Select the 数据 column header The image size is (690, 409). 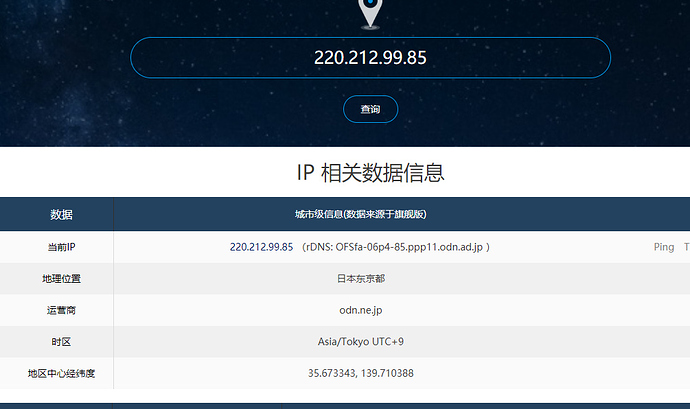tap(60, 215)
